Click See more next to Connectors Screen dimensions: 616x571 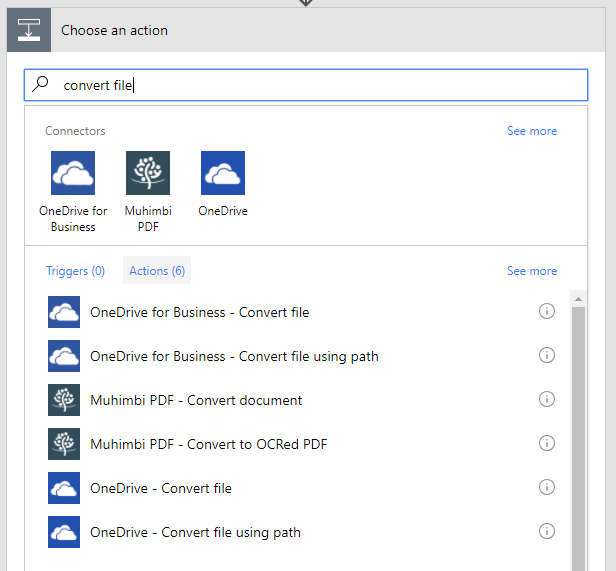[x=532, y=131]
